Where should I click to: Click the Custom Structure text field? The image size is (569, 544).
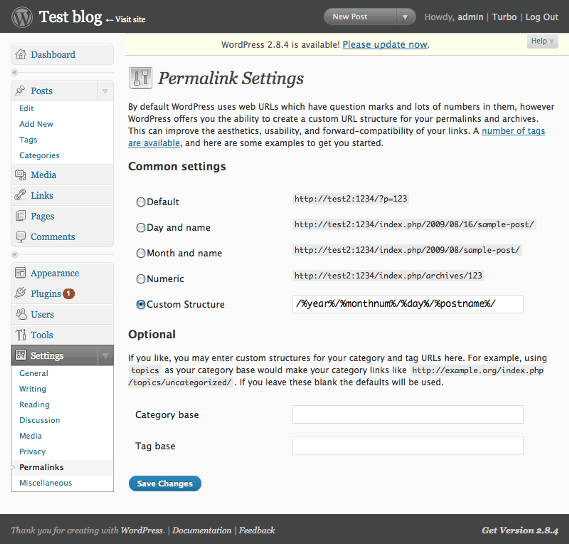coord(408,304)
